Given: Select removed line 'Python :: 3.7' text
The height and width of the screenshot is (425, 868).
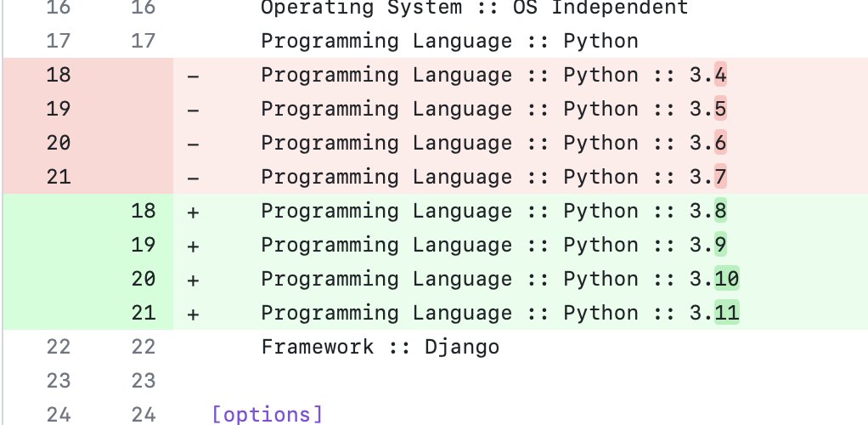Looking at the screenshot, I should point(645,177).
